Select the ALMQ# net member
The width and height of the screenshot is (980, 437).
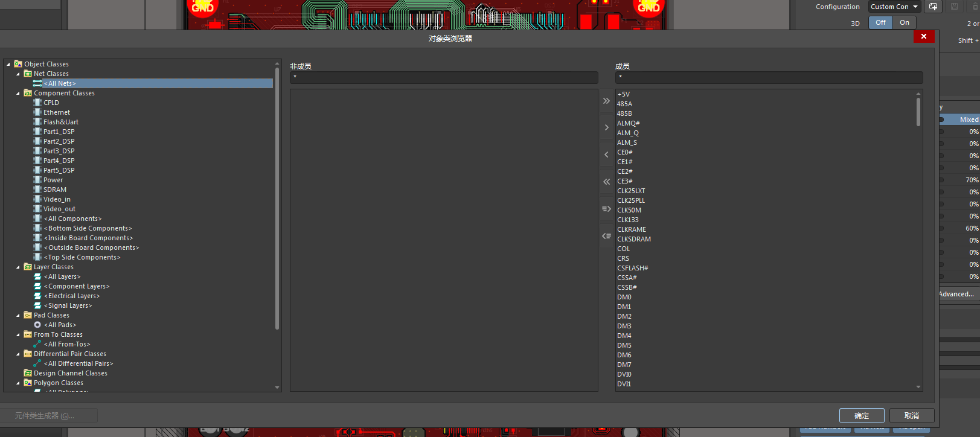click(x=628, y=123)
